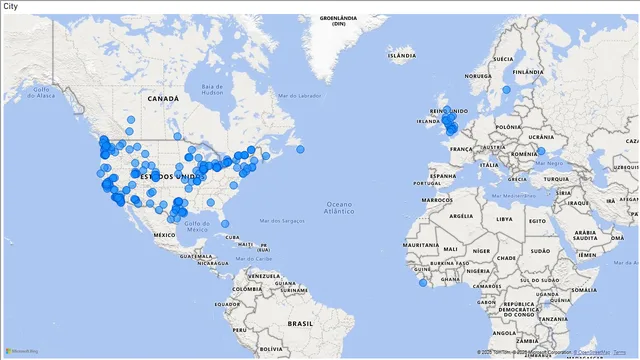640x360 pixels.
Task: Click the GROENLÂNDIA label
Action: pos(338,21)
